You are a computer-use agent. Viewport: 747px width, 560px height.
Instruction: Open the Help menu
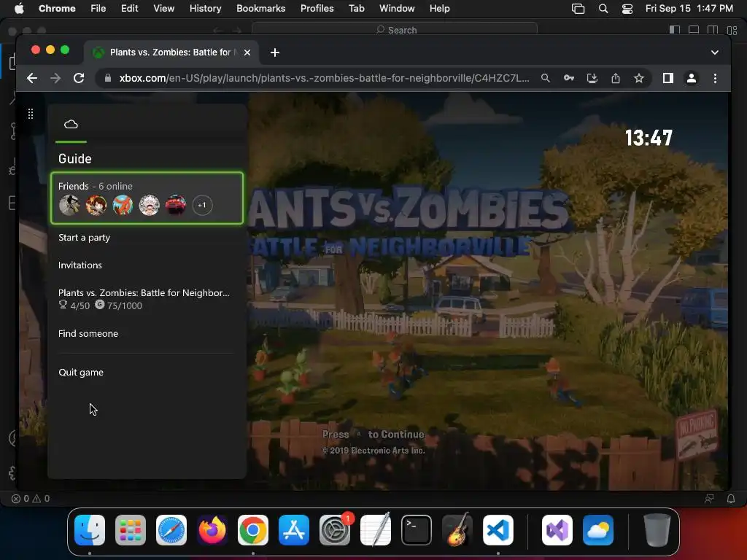[439, 9]
